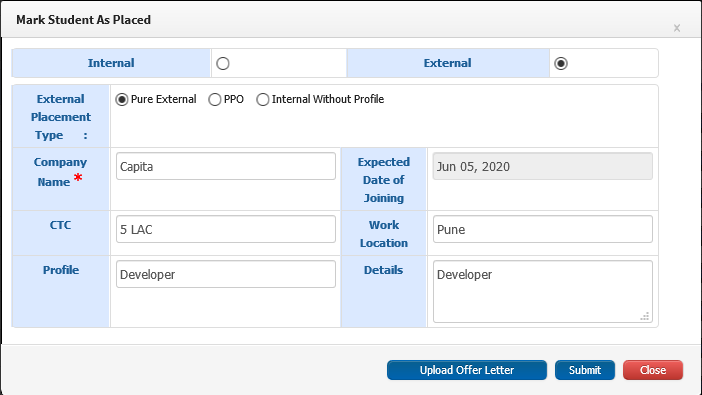Grab the Details textarea resize handle
The image size is (702, 395).
pos(645,316)
